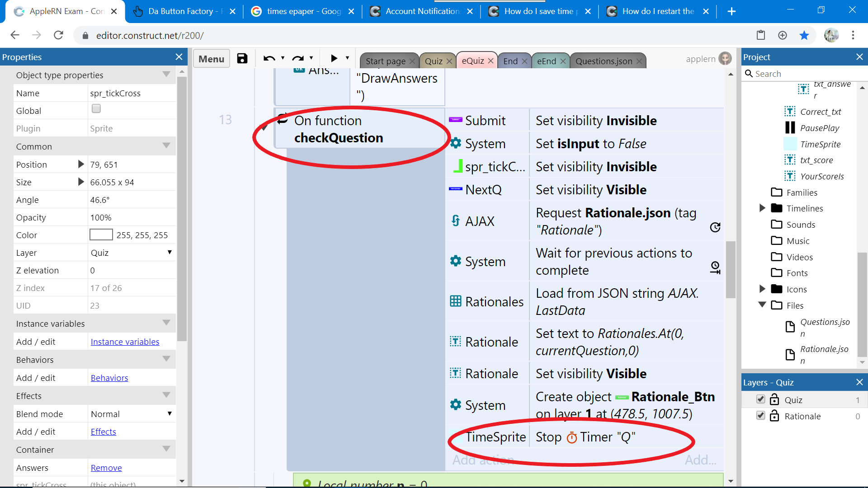Viewport: 868px width, 488px height.
Task: Open the preview options dropdown arrow
Action: coord(348,58)
